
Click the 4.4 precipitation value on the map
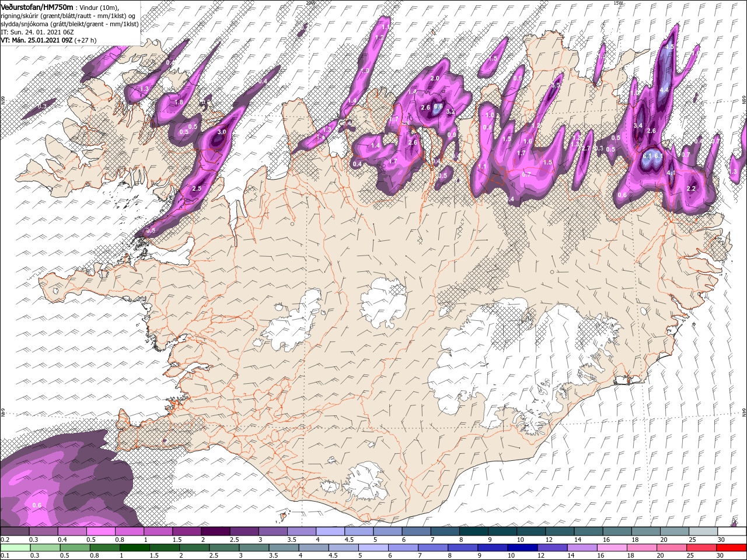pyautogui.click(x=664, y=90)
